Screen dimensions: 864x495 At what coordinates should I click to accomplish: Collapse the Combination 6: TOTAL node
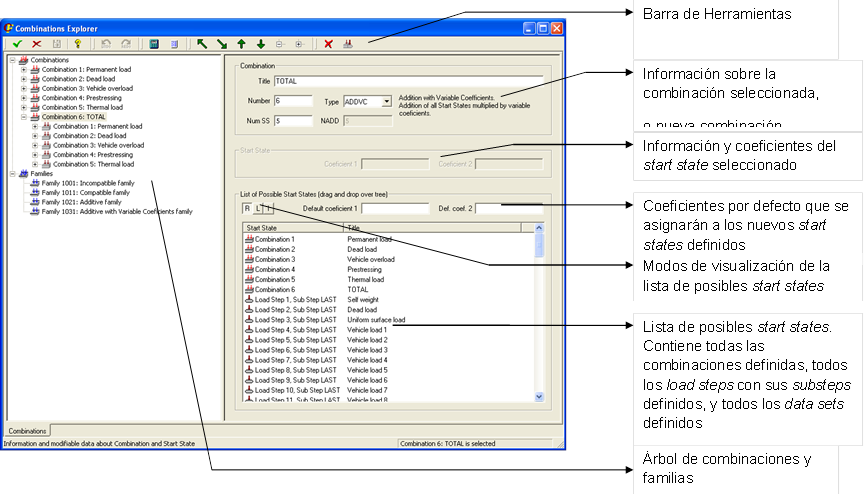[x=24, y=117]
